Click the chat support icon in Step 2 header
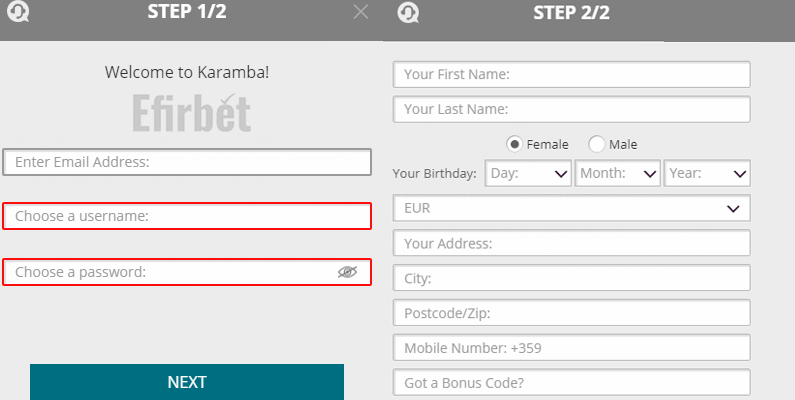Viewport: 795px width, 400px height. [408, 13]
